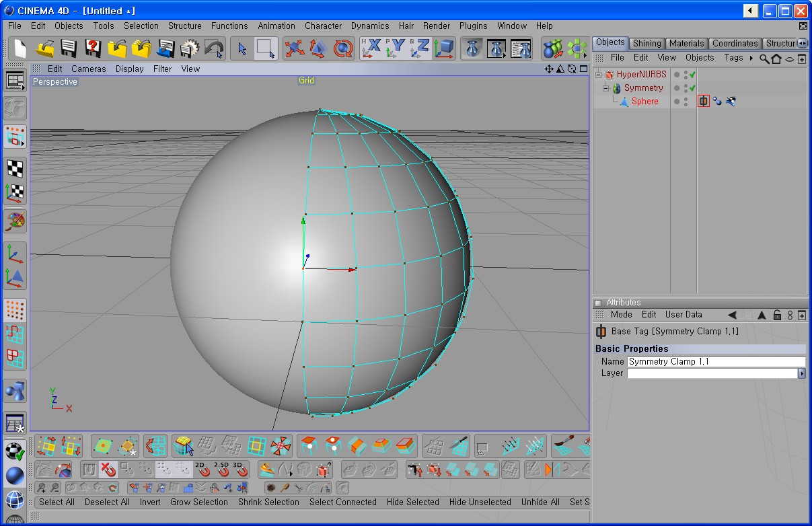Activate the Scale tool

click(319, 48)
